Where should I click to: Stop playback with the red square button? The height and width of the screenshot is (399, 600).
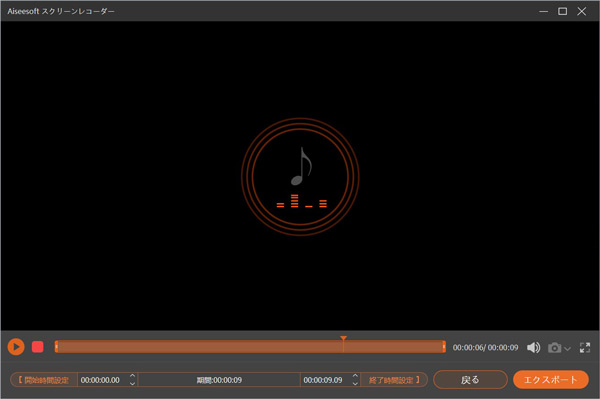(x=38, y=347)
